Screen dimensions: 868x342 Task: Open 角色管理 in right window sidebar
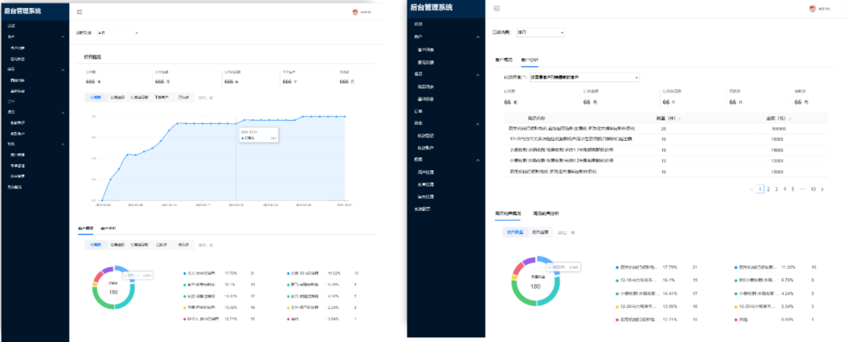click(x=426, y=196)
